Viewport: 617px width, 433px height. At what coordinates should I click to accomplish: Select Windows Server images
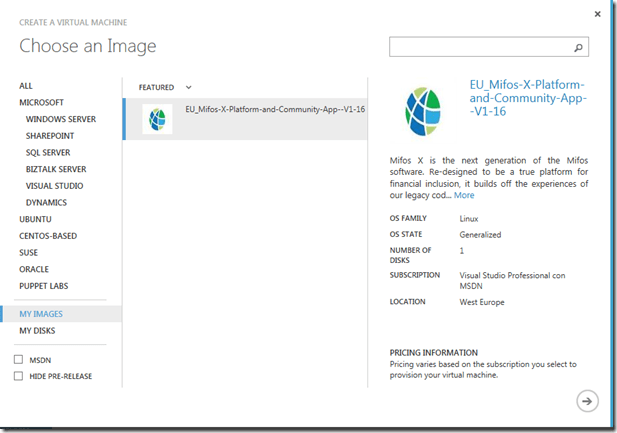pos(60,119)
